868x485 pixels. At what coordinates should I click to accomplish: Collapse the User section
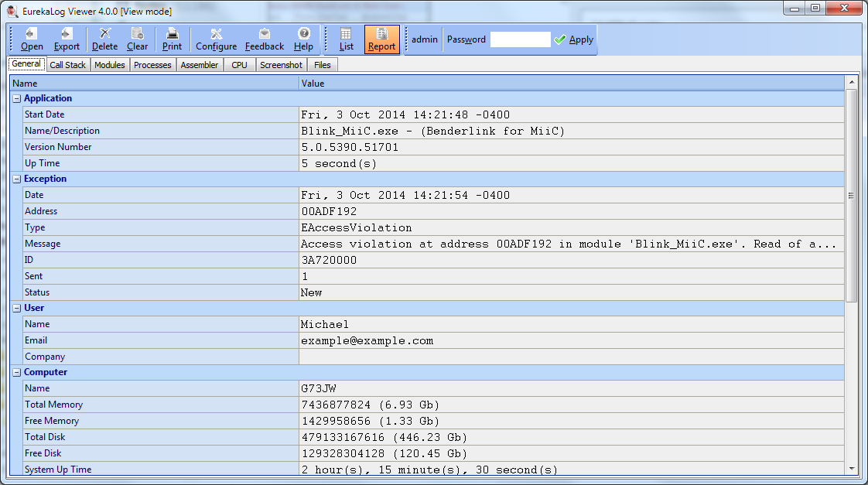17,309
